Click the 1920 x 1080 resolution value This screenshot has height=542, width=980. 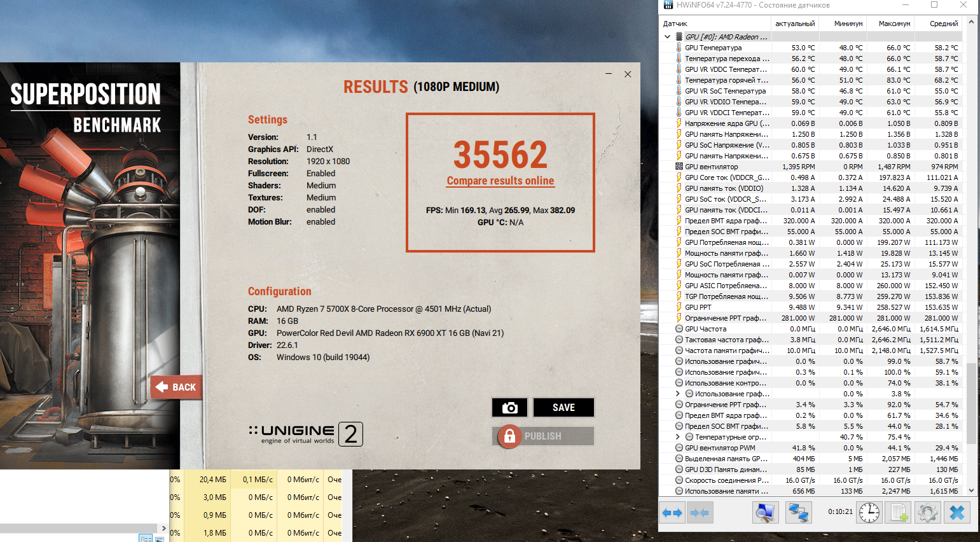[x=328, y=162]
